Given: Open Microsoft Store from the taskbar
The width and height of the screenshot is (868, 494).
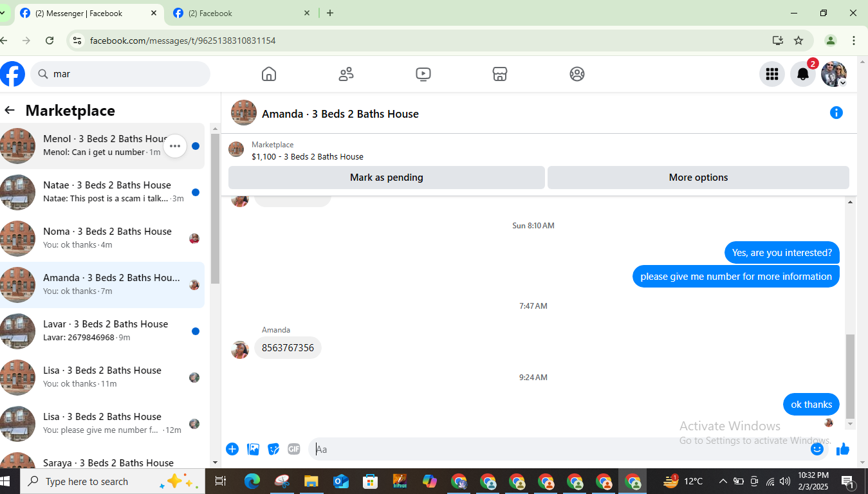Looking at the screenshot, I should (x=371, y=481).
